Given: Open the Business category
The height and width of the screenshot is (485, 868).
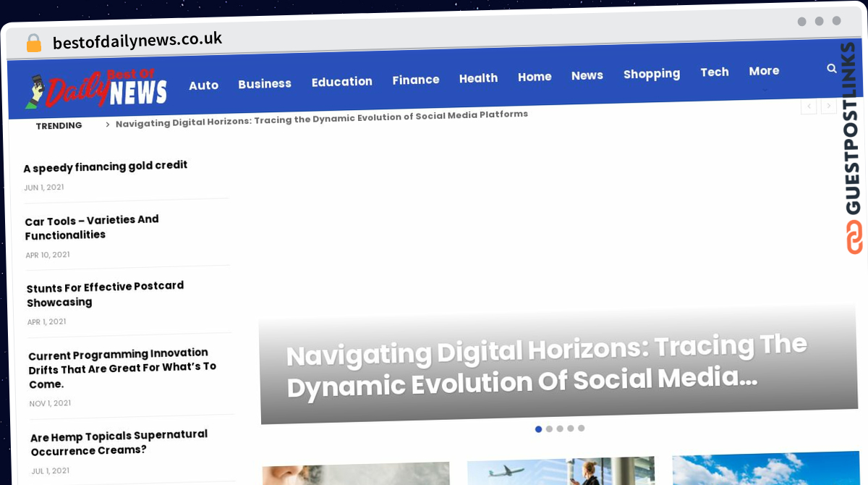Looking at the screenshot, I should pos(265,84).
